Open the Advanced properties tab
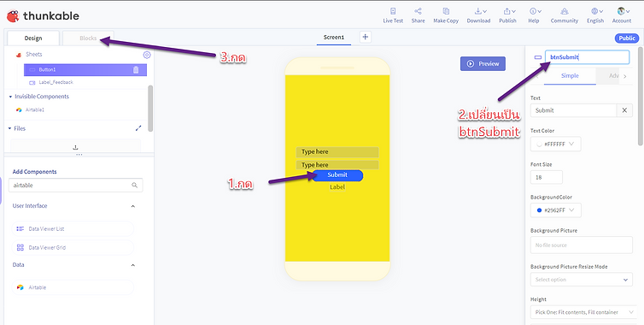The width and height of the screenshot is (644, 325). coord(608,76)
